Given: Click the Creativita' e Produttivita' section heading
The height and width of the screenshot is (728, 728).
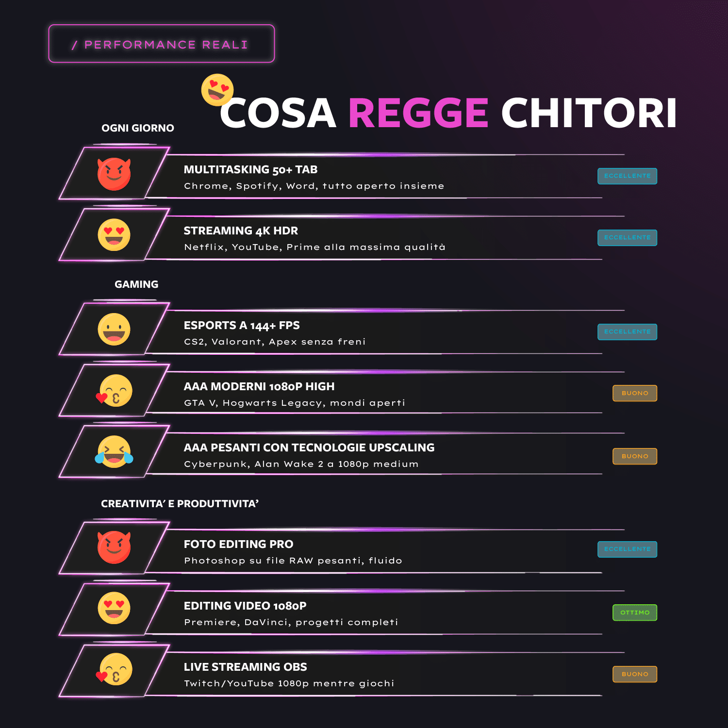Looking at the screenshot, I should point(180,504).
